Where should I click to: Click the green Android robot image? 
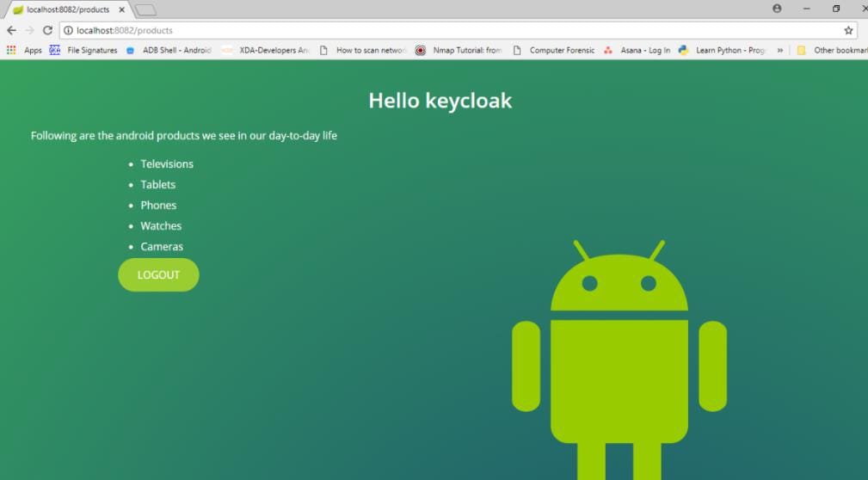coord(619,361)
